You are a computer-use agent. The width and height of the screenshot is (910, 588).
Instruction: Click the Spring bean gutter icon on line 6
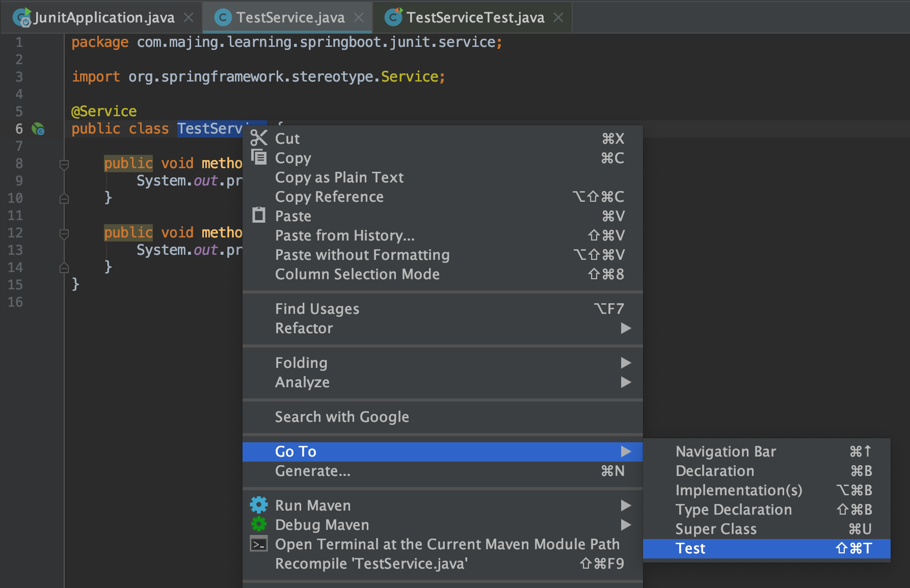click(x=38, y=129)
